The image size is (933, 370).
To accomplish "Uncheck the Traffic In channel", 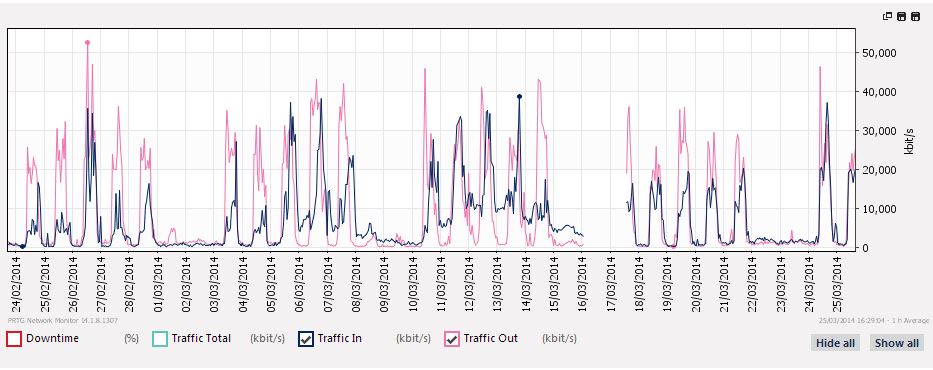I will 306,338.
